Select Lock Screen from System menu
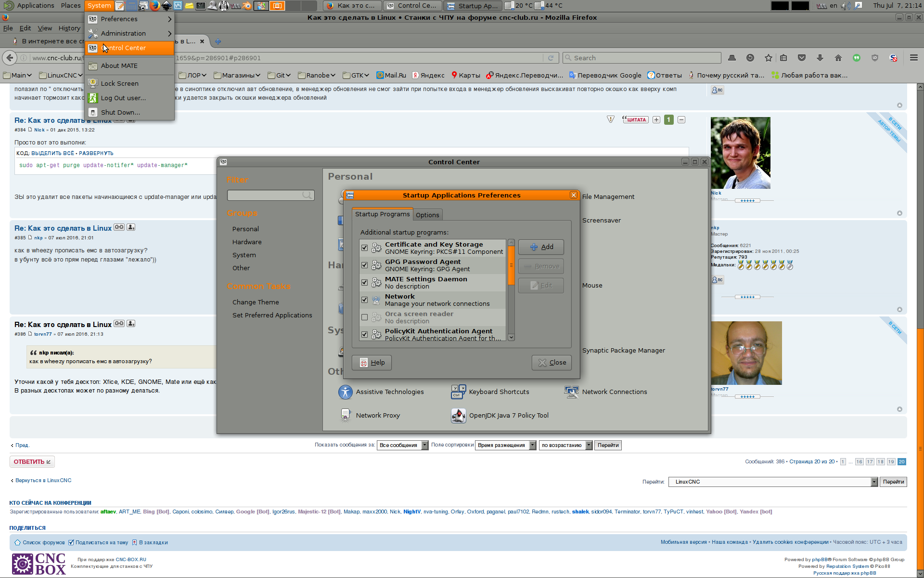The height and width of the screenshot is (578, 924). [119, 83]
